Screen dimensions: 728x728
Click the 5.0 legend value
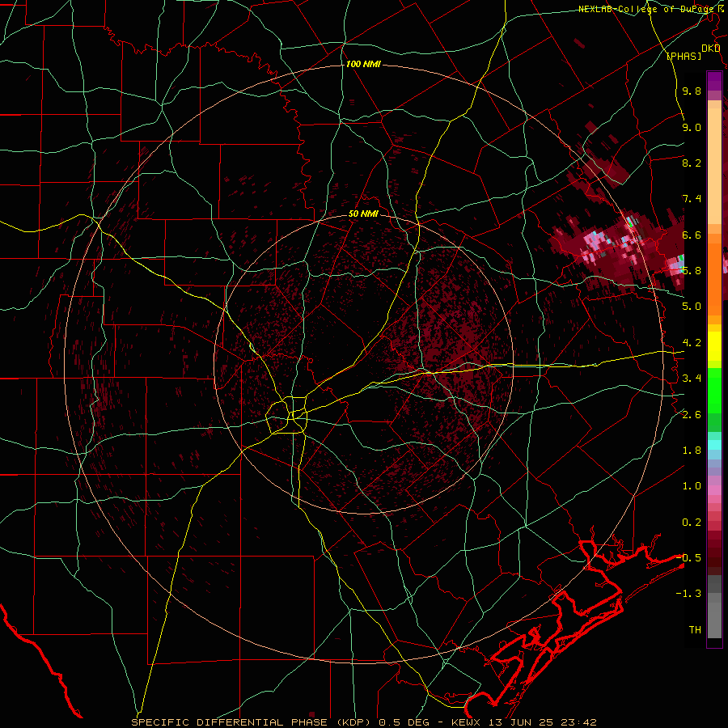[692, 307]
